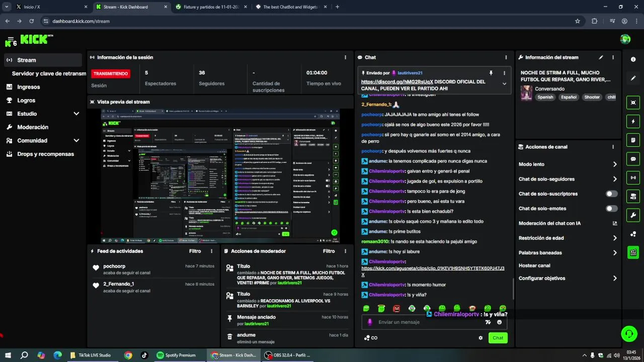Image resolution: width=644 pixels, height=362 pixels.
Task: Open chat settings gear icon
Action: point(480,338)
